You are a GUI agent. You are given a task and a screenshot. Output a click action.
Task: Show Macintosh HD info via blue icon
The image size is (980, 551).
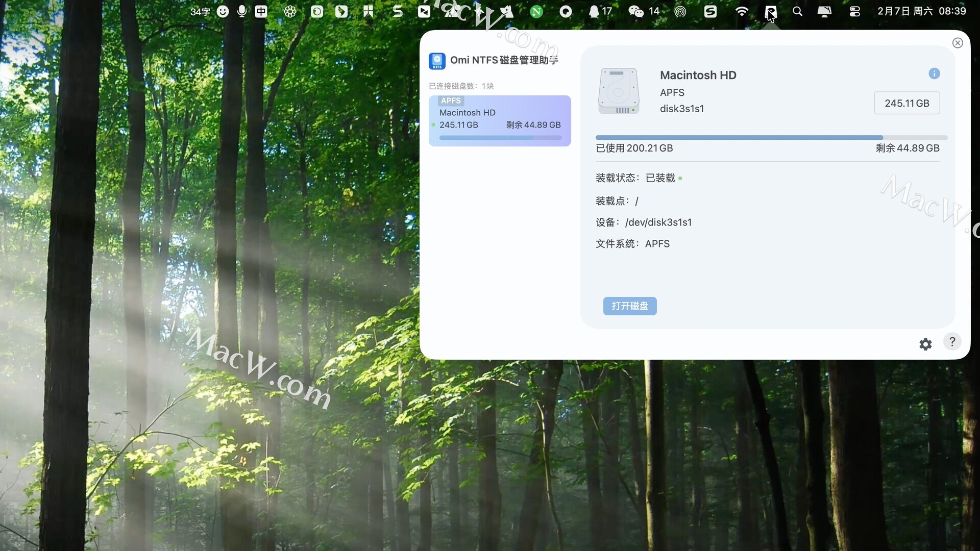pos(934,73)
